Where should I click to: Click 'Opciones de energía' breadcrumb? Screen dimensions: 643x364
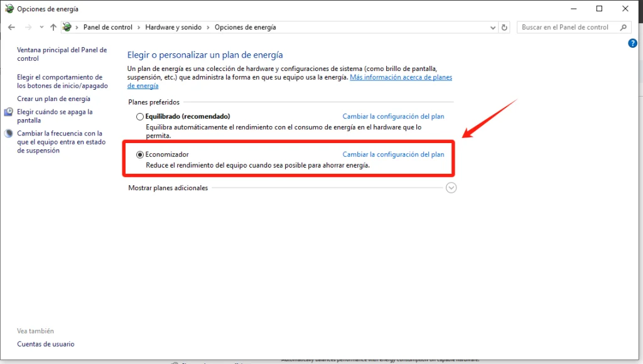pos(246,28)
